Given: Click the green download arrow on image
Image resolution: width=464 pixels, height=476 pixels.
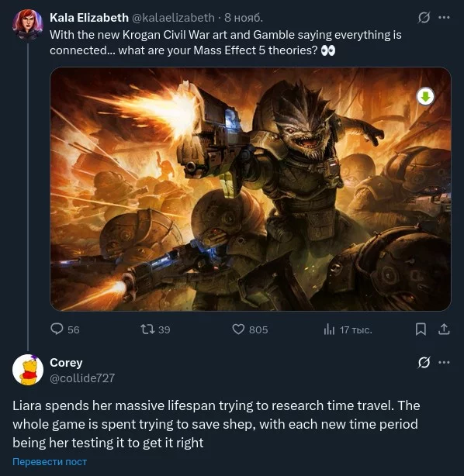Looking at the screenshot, I should [425, 97].
